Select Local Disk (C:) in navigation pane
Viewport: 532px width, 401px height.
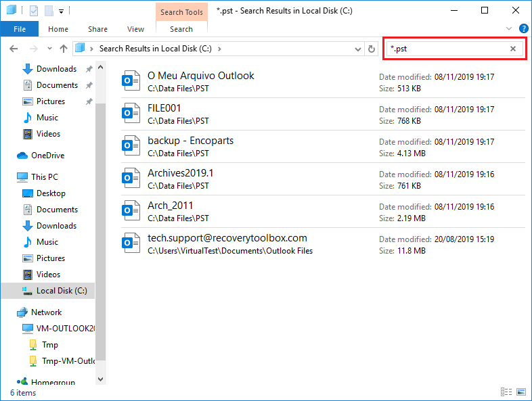61,291
